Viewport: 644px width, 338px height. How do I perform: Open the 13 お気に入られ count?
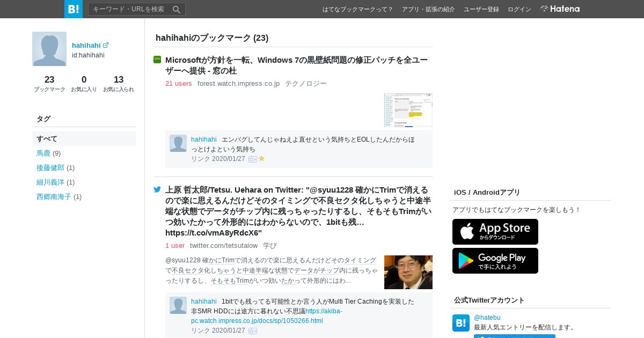(119, 84)
